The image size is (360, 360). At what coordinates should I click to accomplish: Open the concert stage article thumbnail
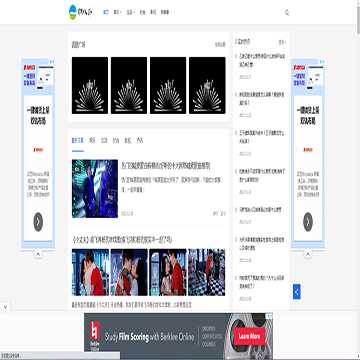[95, 189]
